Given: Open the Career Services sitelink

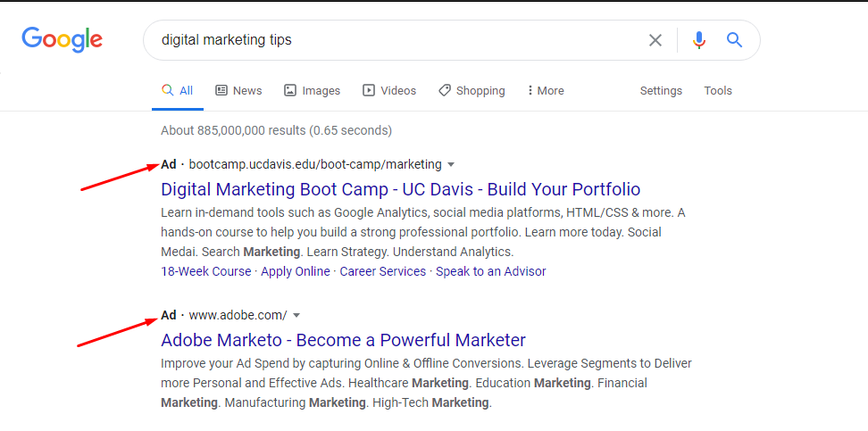Looking at the screenshot, I should tap(383, 271).
